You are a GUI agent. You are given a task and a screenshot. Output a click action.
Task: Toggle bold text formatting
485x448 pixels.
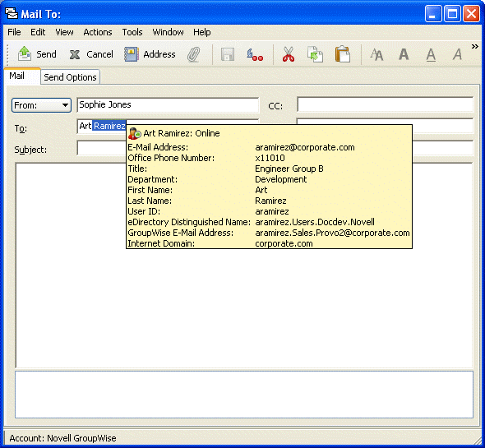[x=404, y=54]
